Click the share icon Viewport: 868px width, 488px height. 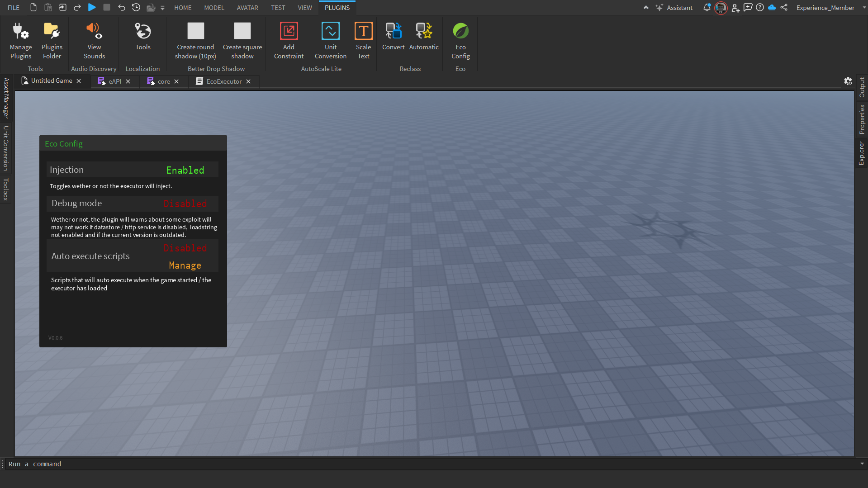(784, 8)
